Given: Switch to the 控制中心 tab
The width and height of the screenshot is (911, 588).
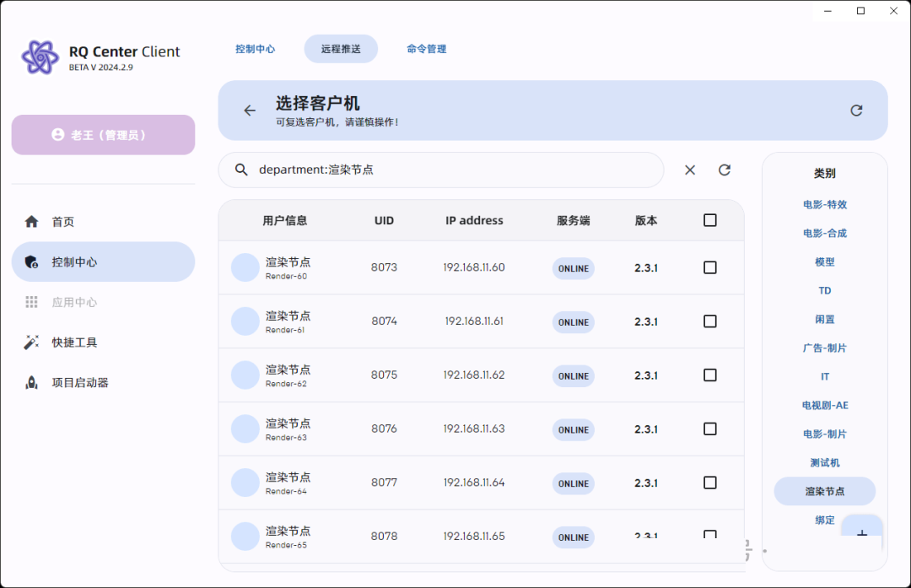Looking at the screenshot, I should click(255, 49).
